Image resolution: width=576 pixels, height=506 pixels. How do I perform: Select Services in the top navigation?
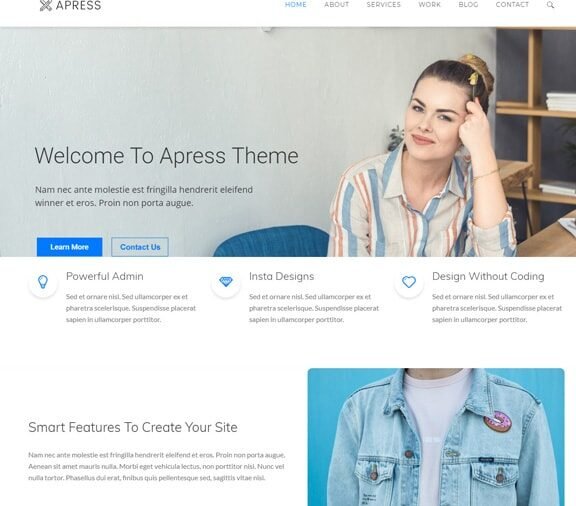[x=384, y=5]
